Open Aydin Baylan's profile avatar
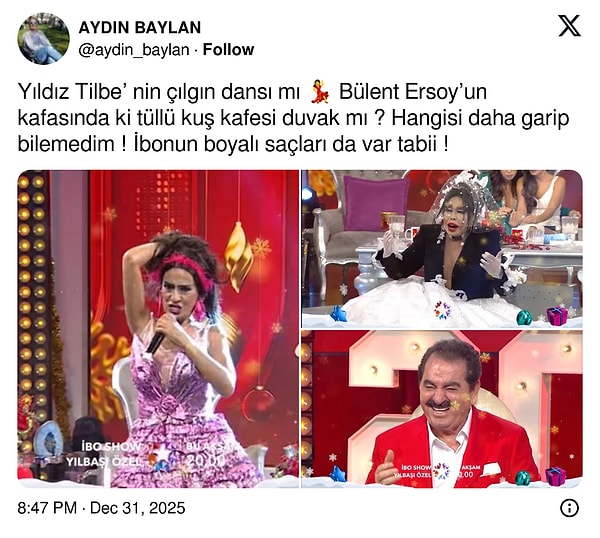This screenshot has width=600, height=538. (x=44, y=39)
